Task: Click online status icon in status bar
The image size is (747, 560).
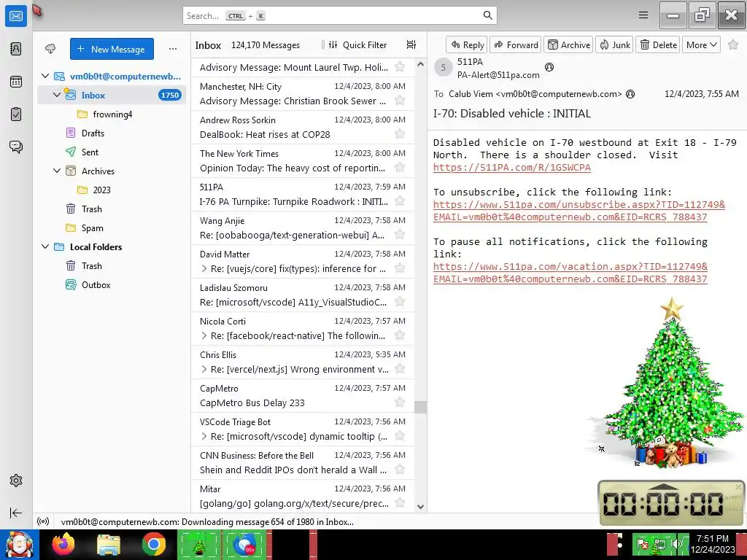Action: click(43, 521)
